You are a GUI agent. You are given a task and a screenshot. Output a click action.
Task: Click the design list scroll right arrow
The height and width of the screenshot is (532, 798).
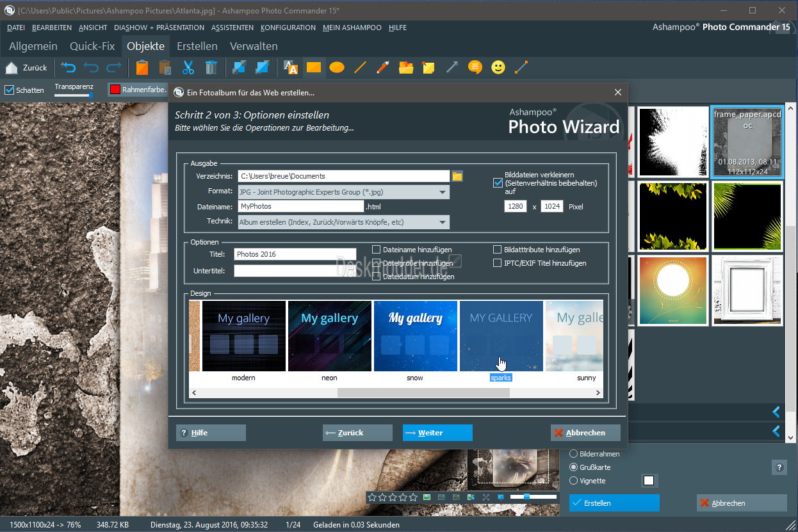tap(599, 392)
